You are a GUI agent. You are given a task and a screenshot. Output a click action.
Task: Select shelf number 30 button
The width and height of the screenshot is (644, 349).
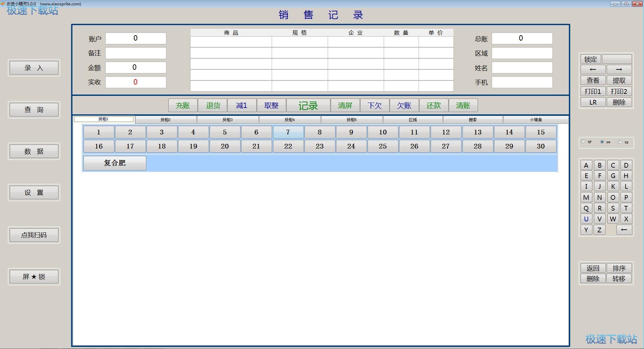point(541,146)
